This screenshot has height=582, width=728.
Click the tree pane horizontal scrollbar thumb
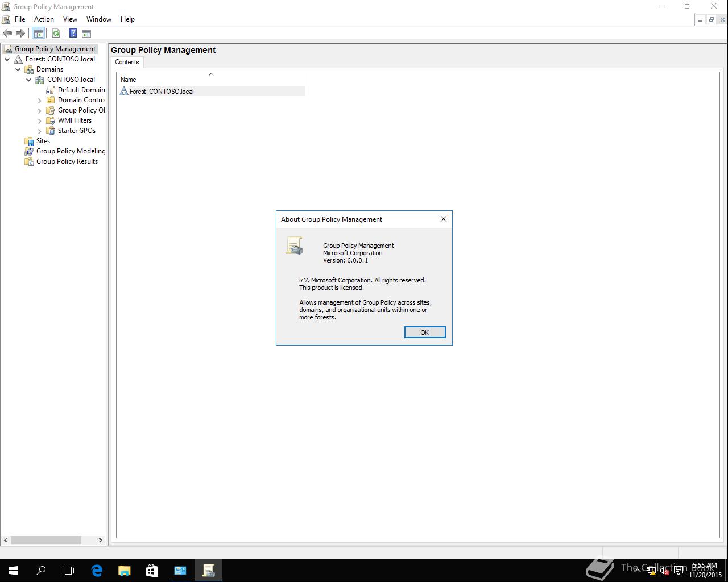pyautogui.click(x=46, y=540)
